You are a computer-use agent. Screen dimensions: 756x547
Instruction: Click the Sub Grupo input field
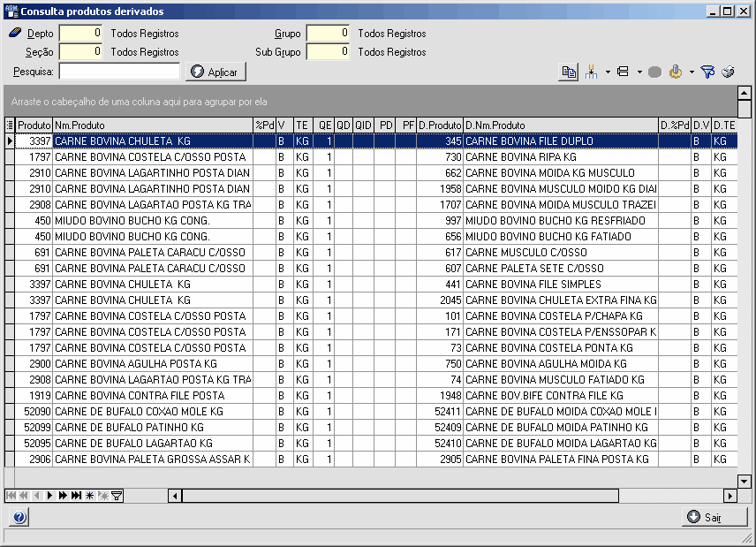click(x=328, y=51)
